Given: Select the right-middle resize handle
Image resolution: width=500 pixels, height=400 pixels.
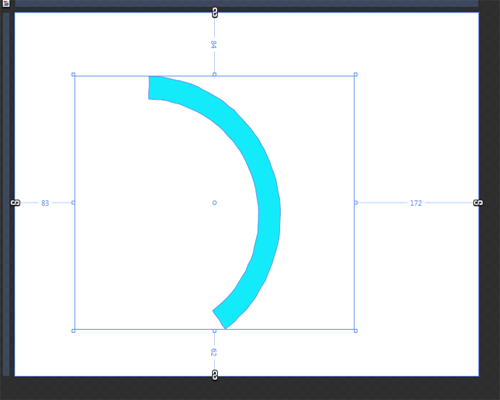Looking at the screenshot, I should (x=356, y=203).
